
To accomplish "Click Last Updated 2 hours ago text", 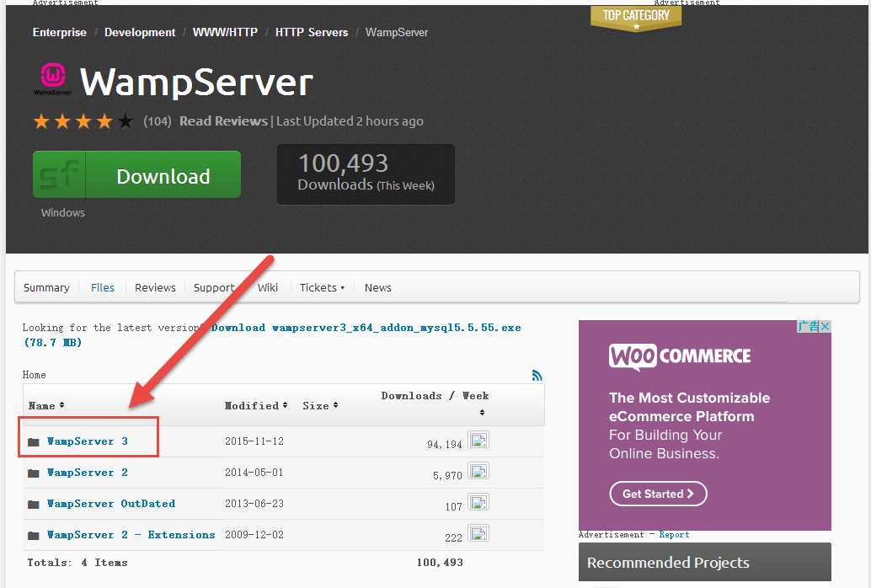I will coord(350,121).
